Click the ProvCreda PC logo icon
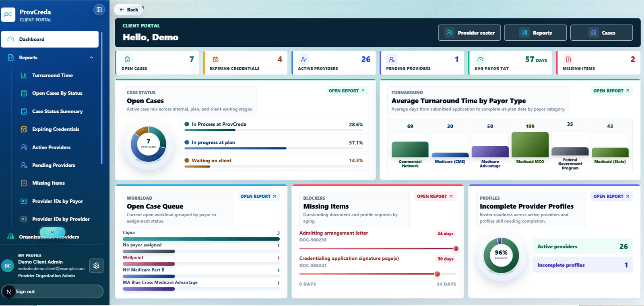 8,15
